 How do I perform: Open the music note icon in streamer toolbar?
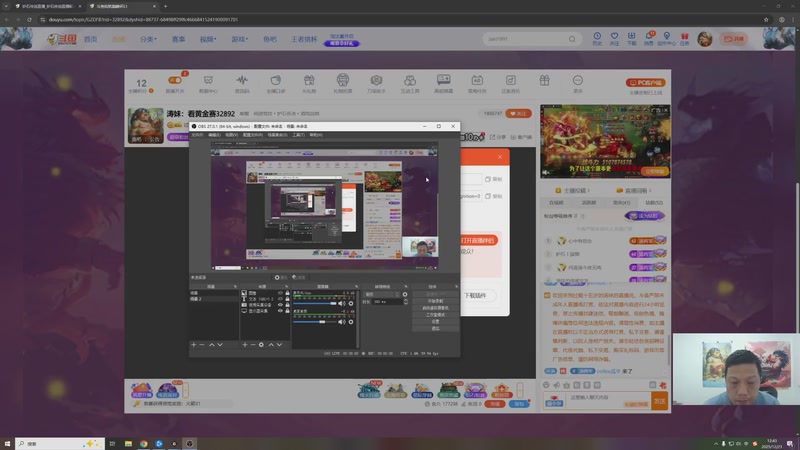pyautogui.click(x=510, y=80)
